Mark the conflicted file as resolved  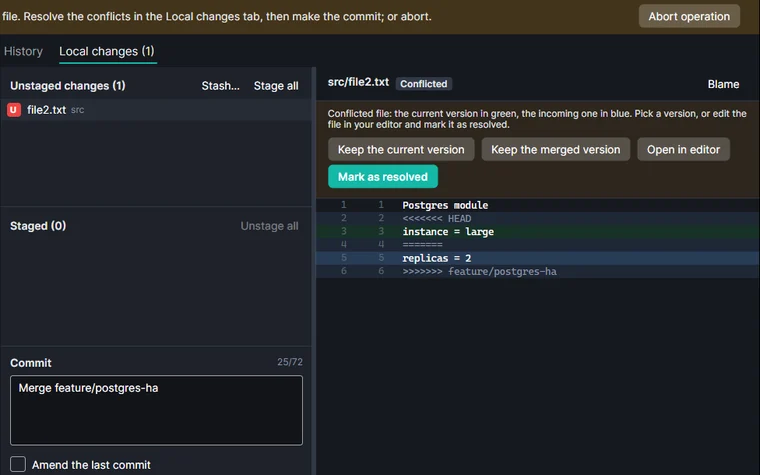382,176
